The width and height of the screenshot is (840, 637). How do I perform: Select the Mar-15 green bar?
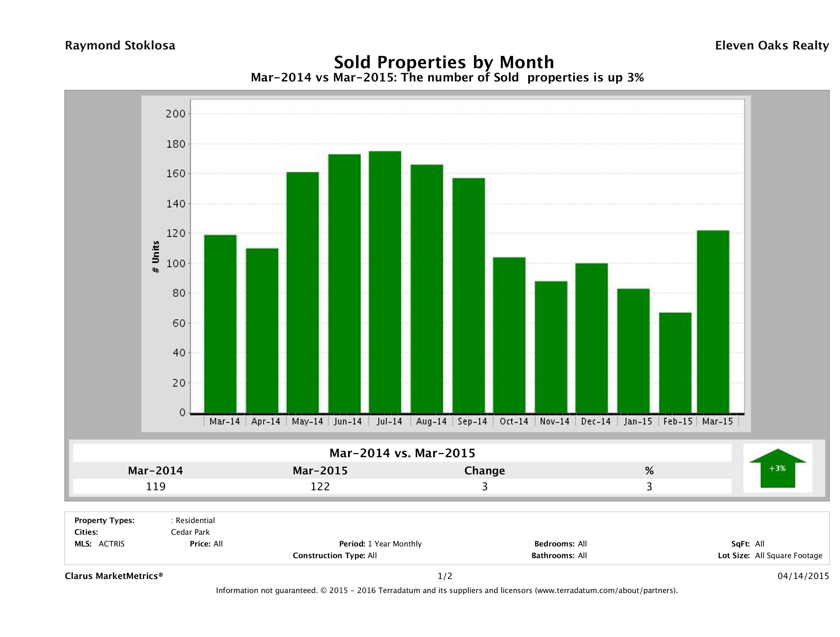tap(713, 322)
